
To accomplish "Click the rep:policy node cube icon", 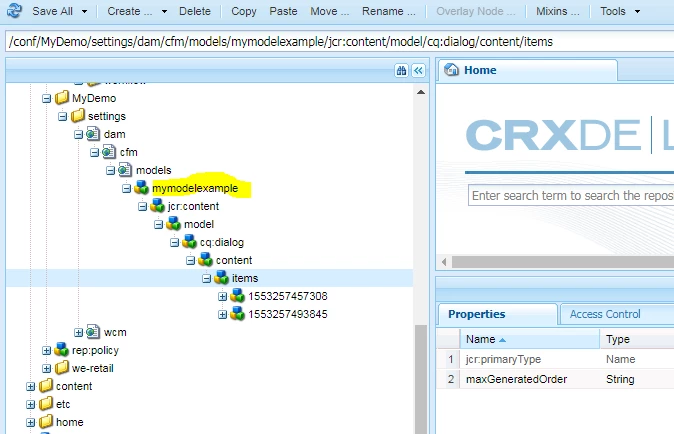I will (62, 350).
